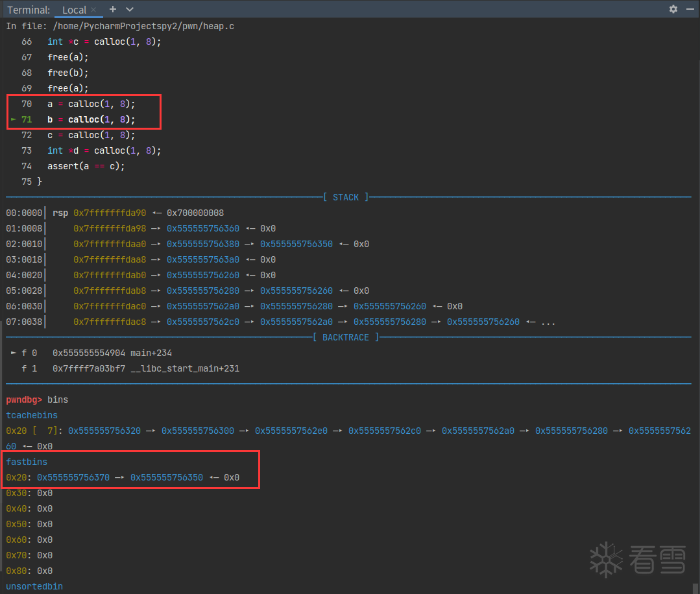Close the Local terminal tab

click(93, 10)
